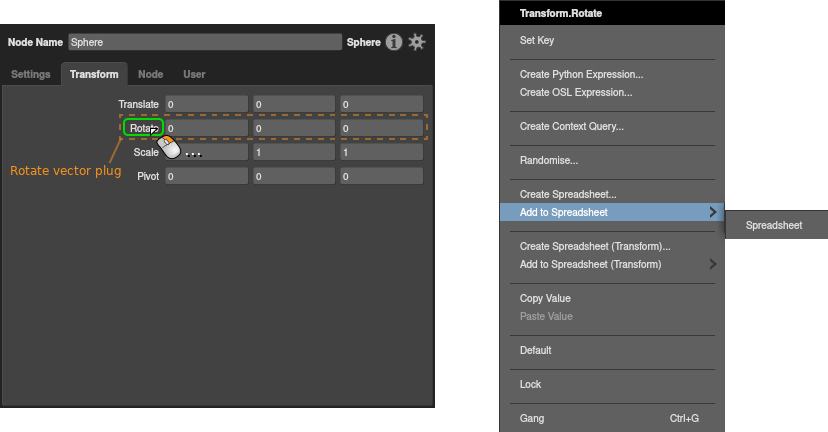Switch to the Node tab
The image size is (828, 432).
(150, 74)
